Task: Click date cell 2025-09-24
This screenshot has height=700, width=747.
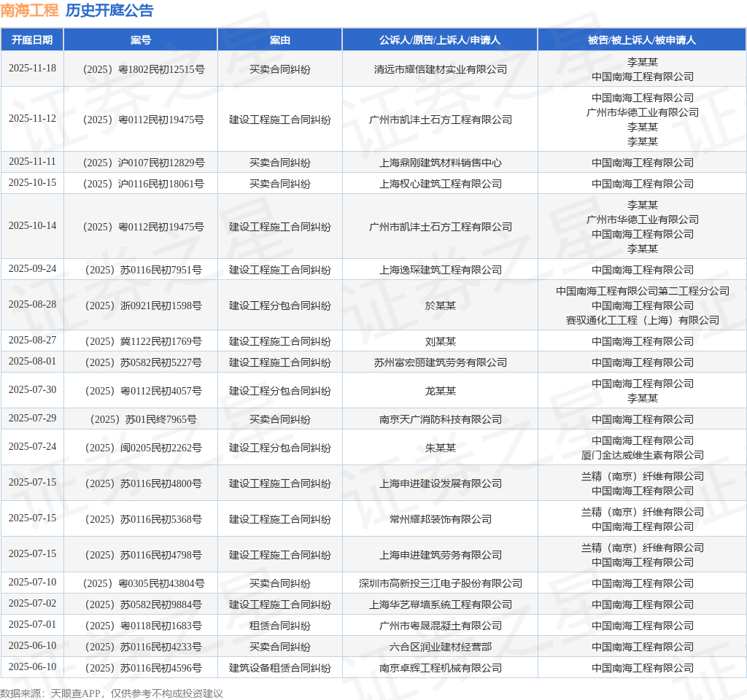Action: [x=32, y=269]
